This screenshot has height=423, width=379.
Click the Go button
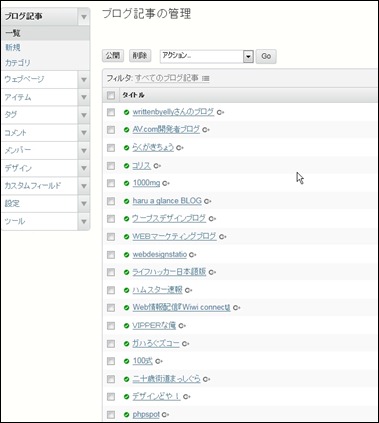click(x=266, y=56)
